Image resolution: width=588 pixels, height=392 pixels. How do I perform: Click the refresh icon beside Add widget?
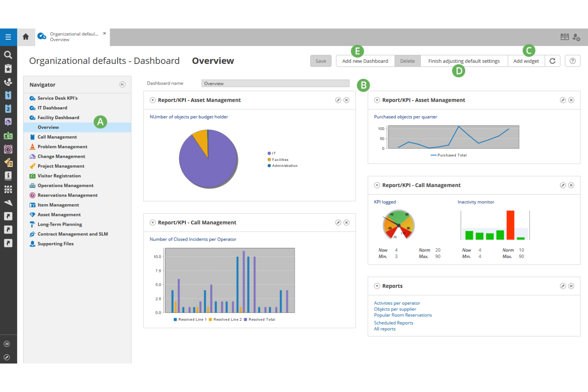[x=553, y=61]
